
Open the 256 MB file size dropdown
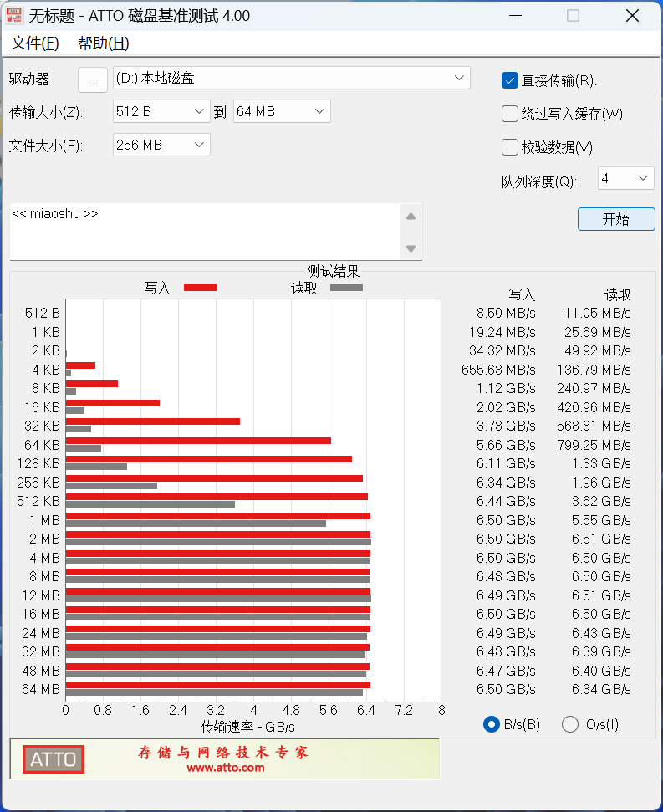pyautogui.click(x=161, y=145)
